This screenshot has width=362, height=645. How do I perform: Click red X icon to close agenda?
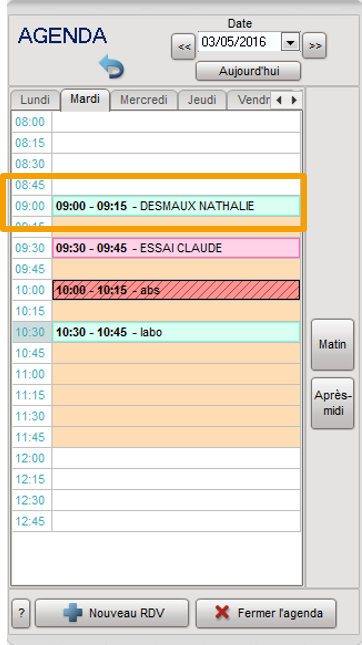click(x=222, y=613)
